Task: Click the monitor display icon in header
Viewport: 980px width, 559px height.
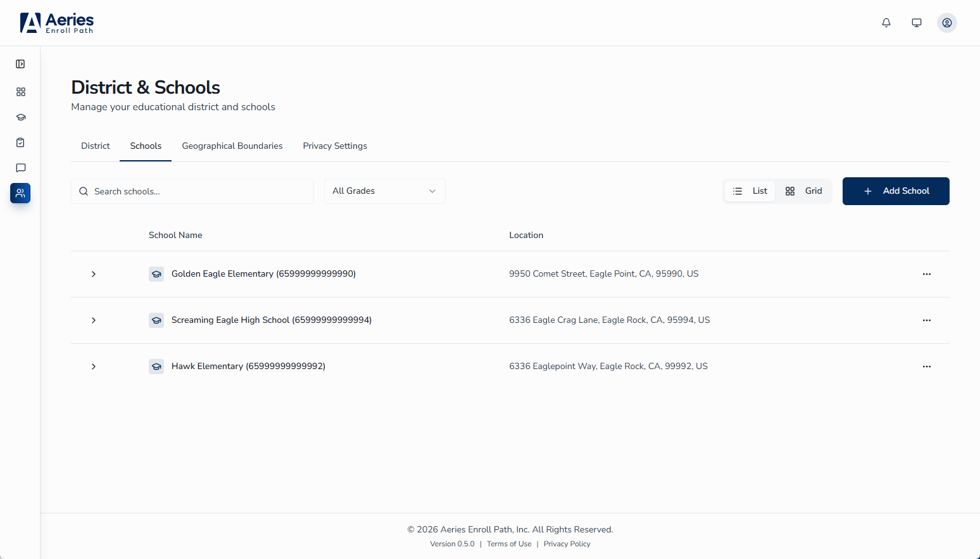Action: coord(917,23)
